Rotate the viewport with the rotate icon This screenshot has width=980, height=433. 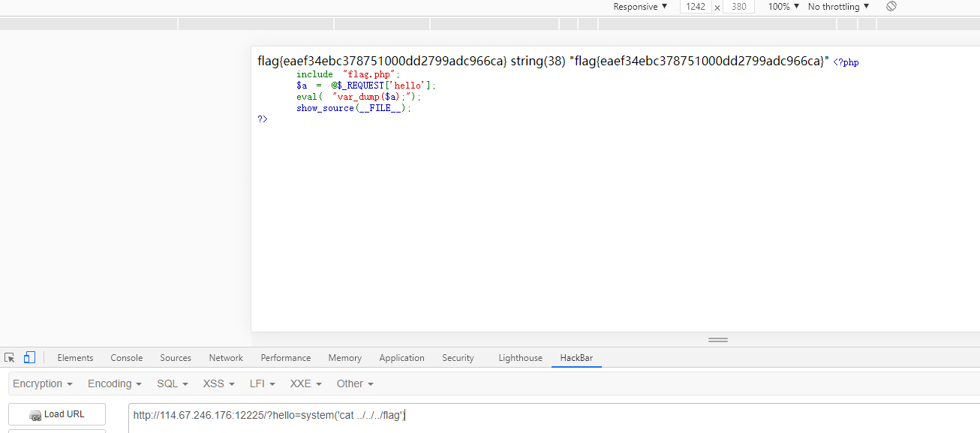click(891, 7)
